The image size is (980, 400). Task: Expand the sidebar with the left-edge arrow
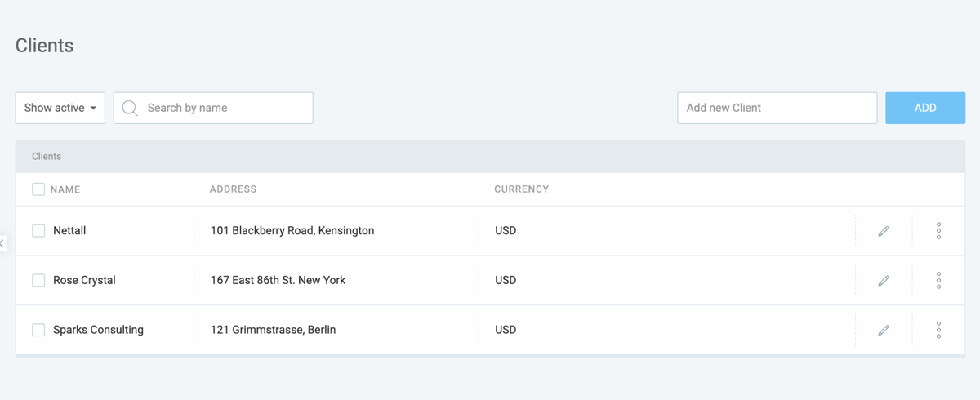2,243
